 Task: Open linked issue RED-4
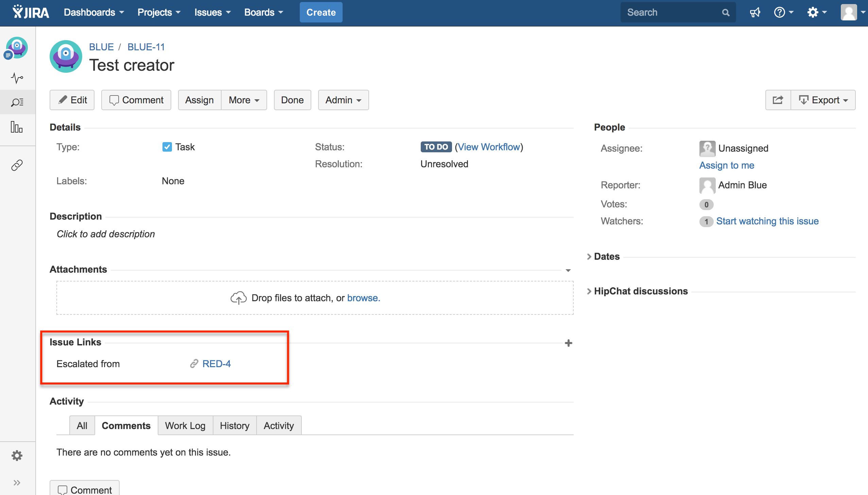216,364
